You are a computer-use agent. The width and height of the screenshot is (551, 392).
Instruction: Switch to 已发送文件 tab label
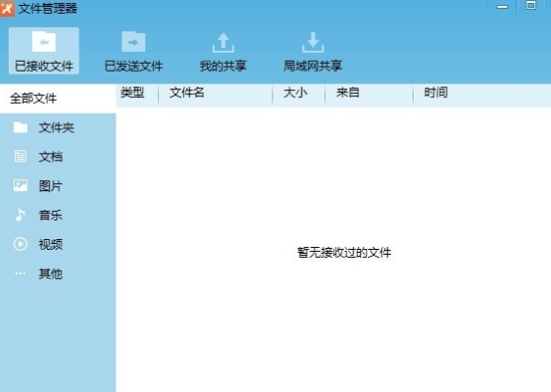(133, 66)
